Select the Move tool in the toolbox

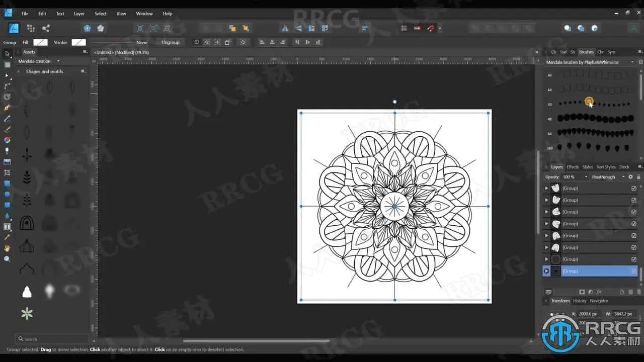(x=7, y=54)
